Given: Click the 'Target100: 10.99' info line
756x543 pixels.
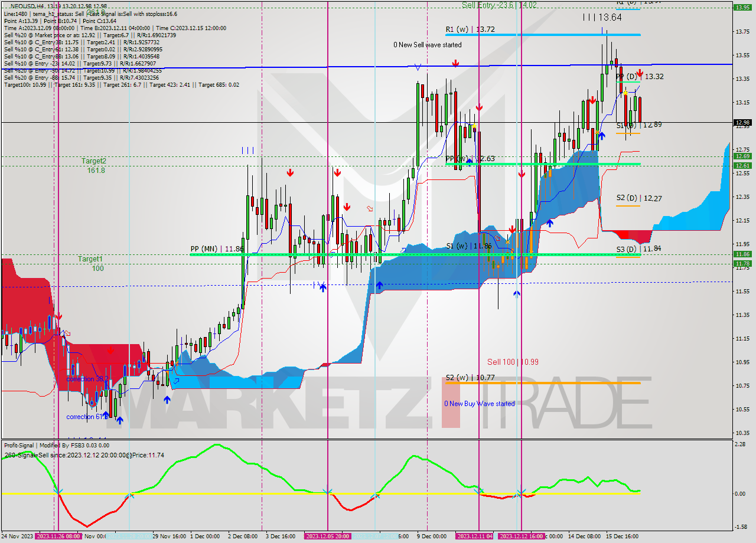Looking at the screenshot, I should [122, 85].
